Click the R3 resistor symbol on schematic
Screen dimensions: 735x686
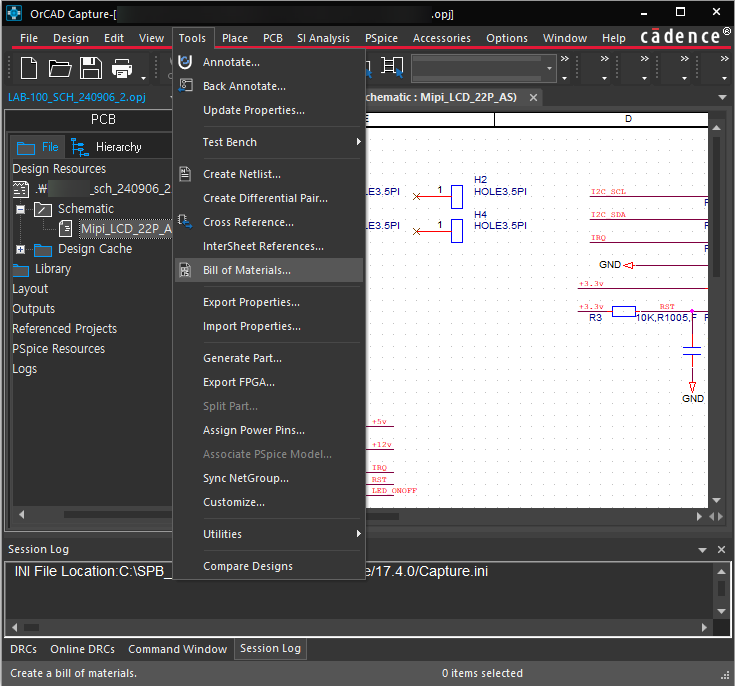click(623, 311)
